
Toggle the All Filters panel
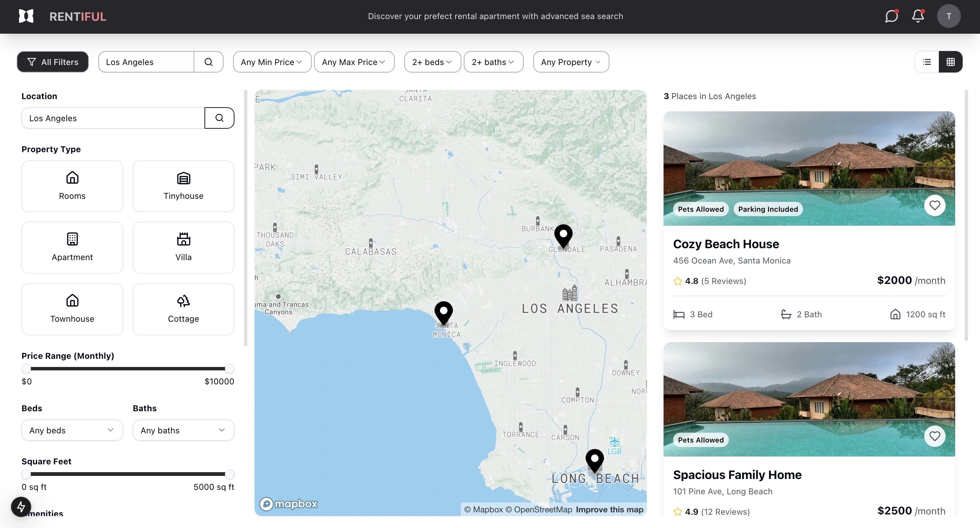[52, 62]
